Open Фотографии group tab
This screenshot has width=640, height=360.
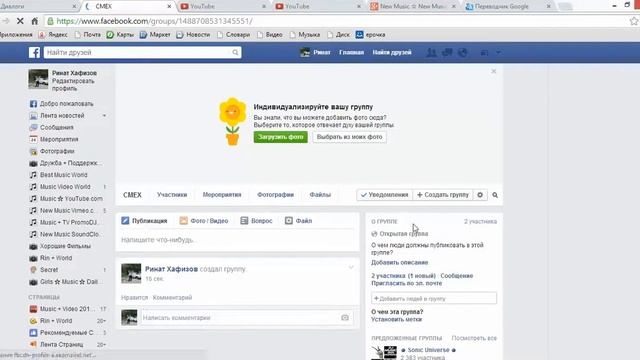(x=276, y=195)
